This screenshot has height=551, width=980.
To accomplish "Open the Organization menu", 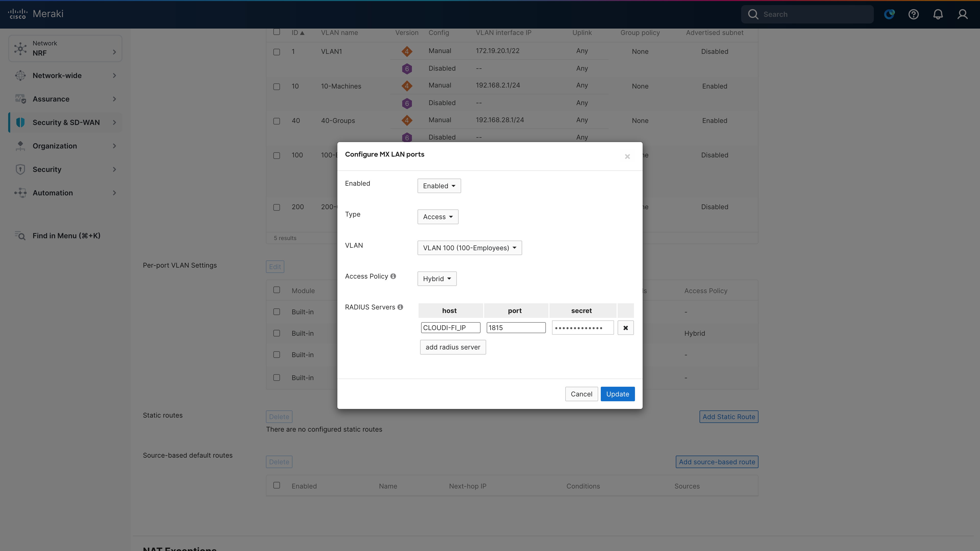I will pyautogui.click(x=65, y=146).
